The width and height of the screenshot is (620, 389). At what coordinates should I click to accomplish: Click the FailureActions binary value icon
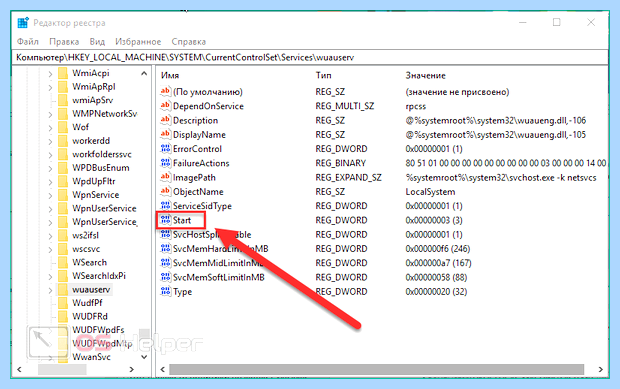pyautogui.click(x=165, y=163)
